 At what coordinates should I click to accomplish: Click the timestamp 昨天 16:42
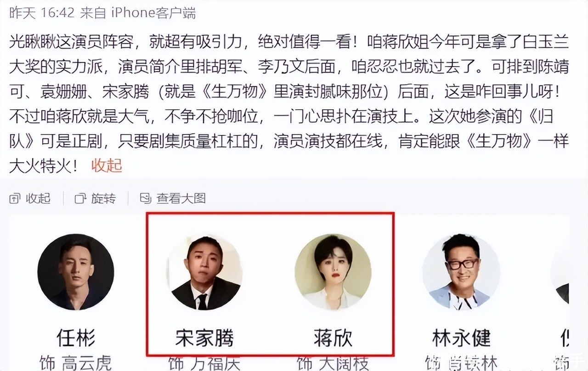42,13
